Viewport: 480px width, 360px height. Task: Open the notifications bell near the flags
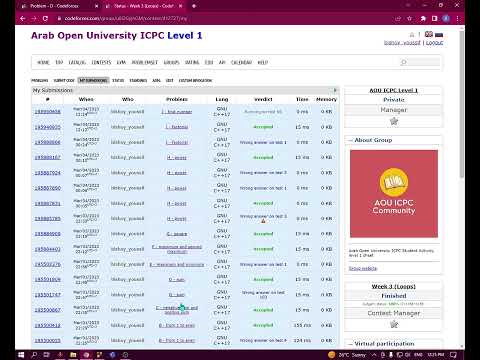pyautogui.click(x=412, y=35)
